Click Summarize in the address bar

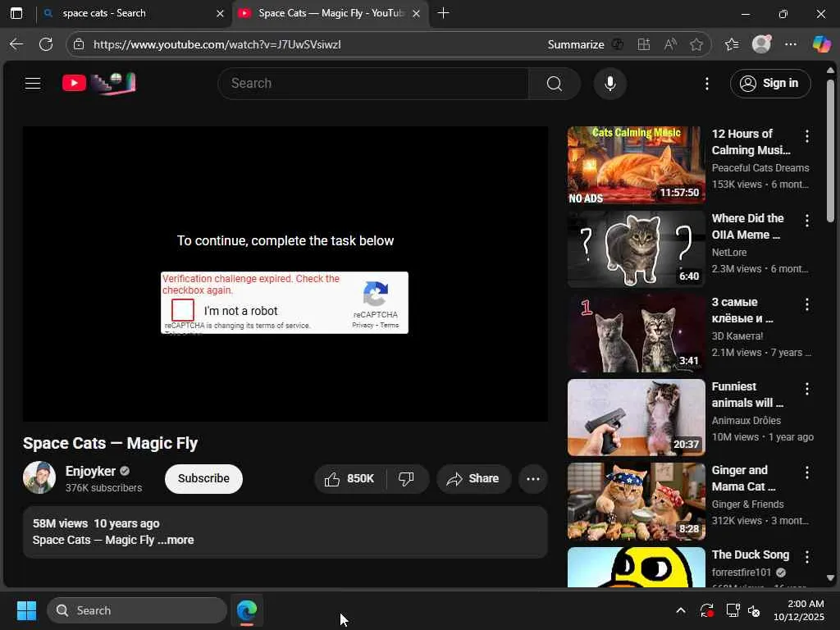pyautogui.click(x=575, y=44)
